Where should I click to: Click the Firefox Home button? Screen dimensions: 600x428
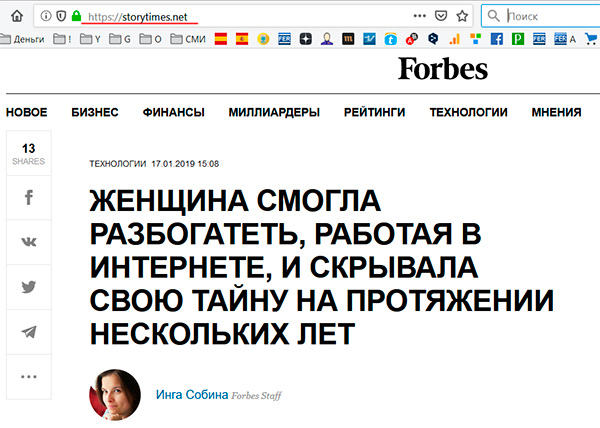(x=15, y=16)
